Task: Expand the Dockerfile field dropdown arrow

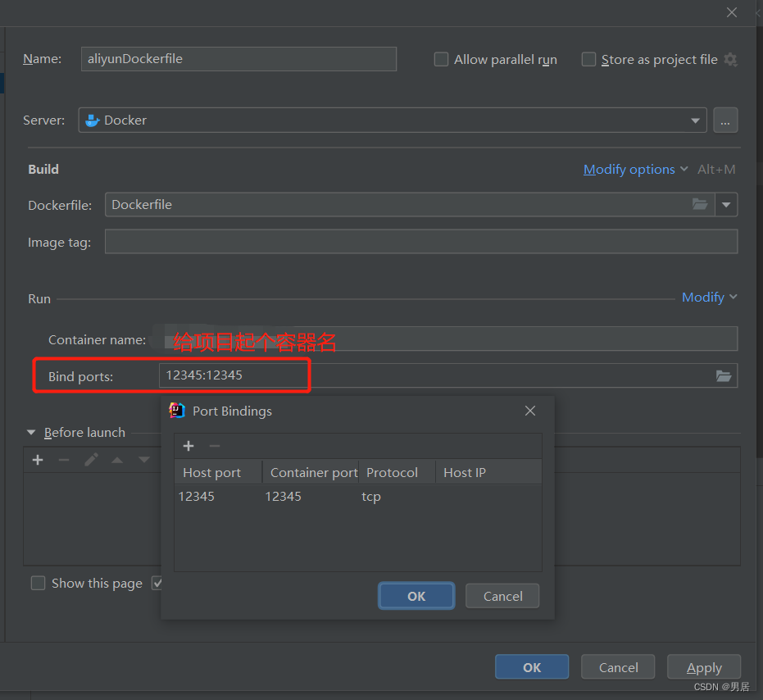Action: [x=726, y=204]
